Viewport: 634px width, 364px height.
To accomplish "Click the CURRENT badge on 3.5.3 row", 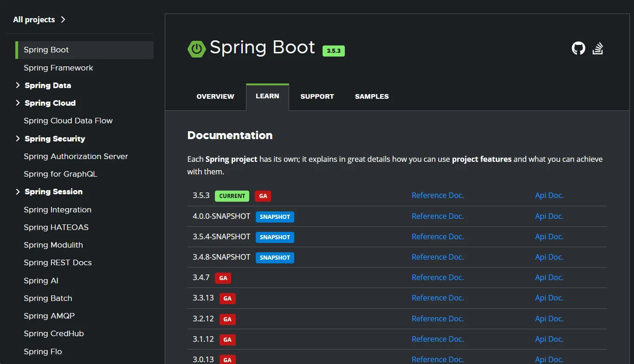I will [x=232, y=196].
